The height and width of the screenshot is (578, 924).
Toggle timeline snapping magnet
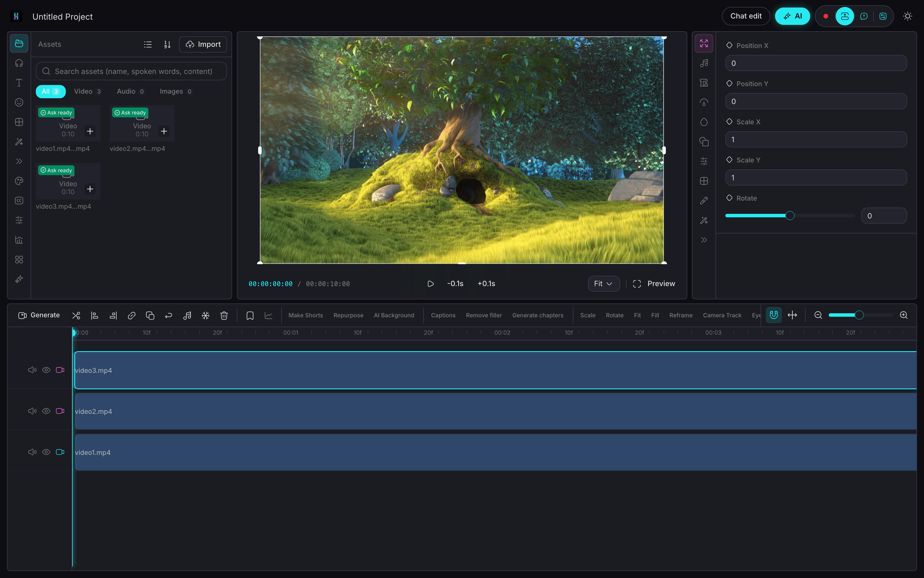pyautogui.click(x=774, y=315)
